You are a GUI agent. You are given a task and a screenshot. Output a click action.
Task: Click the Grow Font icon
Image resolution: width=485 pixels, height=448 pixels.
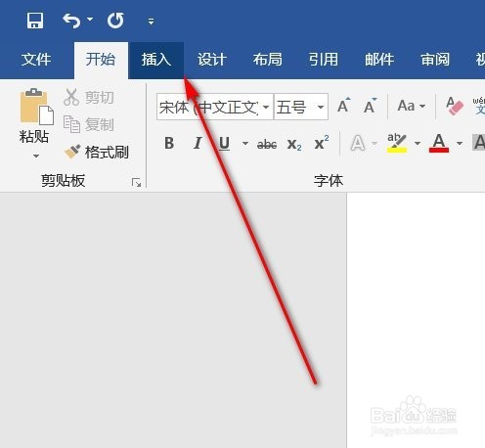click(344, 106)
